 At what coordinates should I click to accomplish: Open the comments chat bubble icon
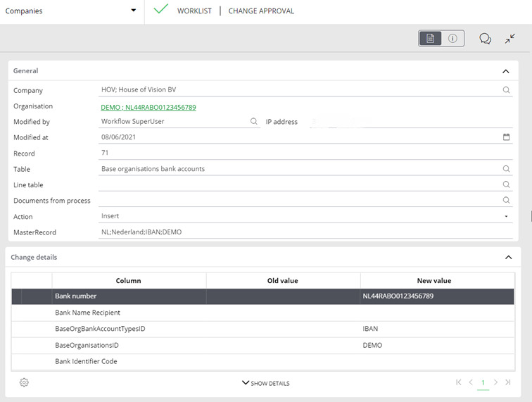(x=485, y=39)
